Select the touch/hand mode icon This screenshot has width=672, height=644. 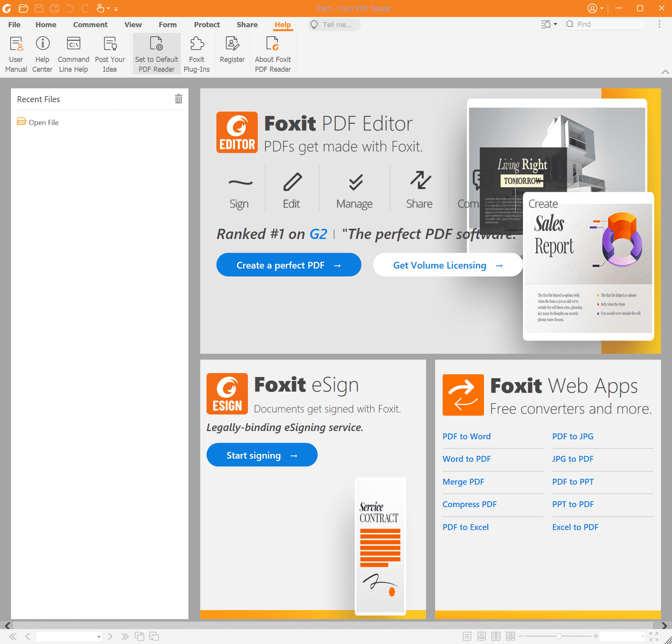coord(100,8)
